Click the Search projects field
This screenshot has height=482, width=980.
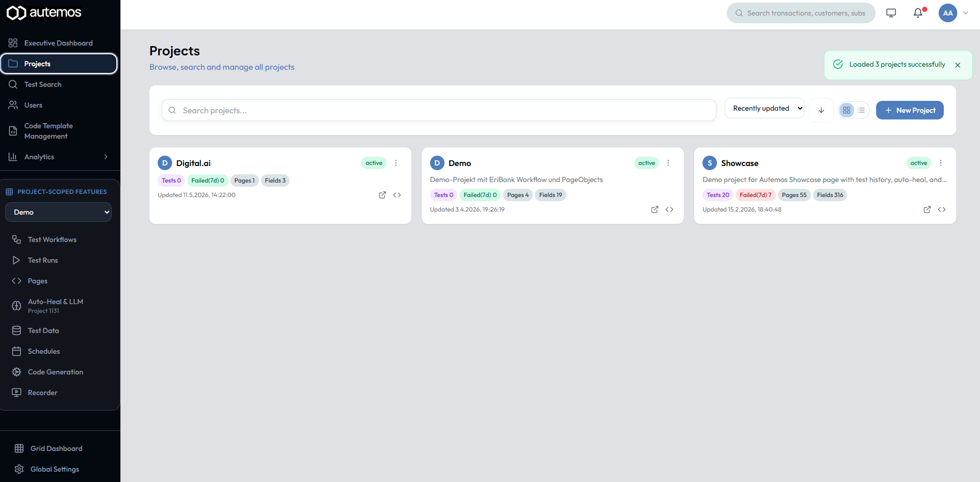(x=439, y=110)
